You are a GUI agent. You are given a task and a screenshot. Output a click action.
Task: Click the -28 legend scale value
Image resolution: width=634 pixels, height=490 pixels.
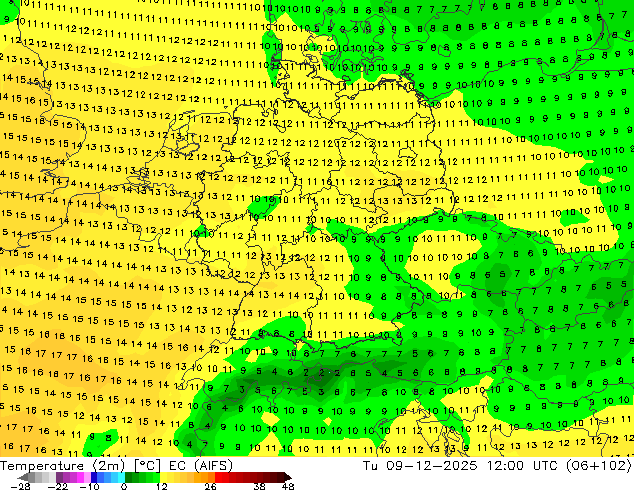click(20, 486)
